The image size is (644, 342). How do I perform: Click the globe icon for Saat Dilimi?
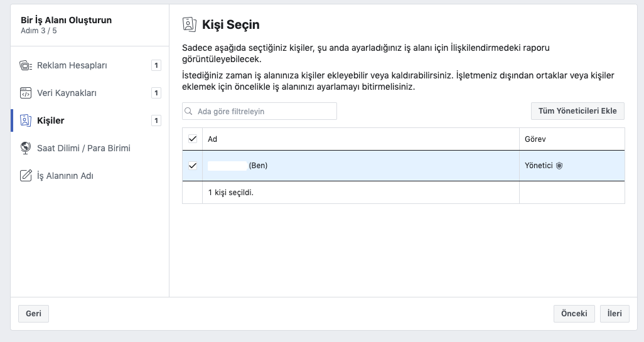(x=26, y=148)
